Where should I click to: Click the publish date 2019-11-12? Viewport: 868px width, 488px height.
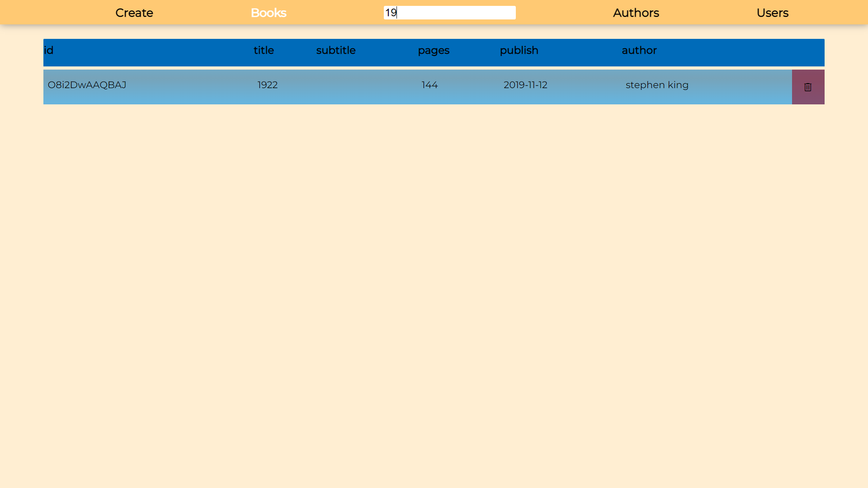coord(525,85)
